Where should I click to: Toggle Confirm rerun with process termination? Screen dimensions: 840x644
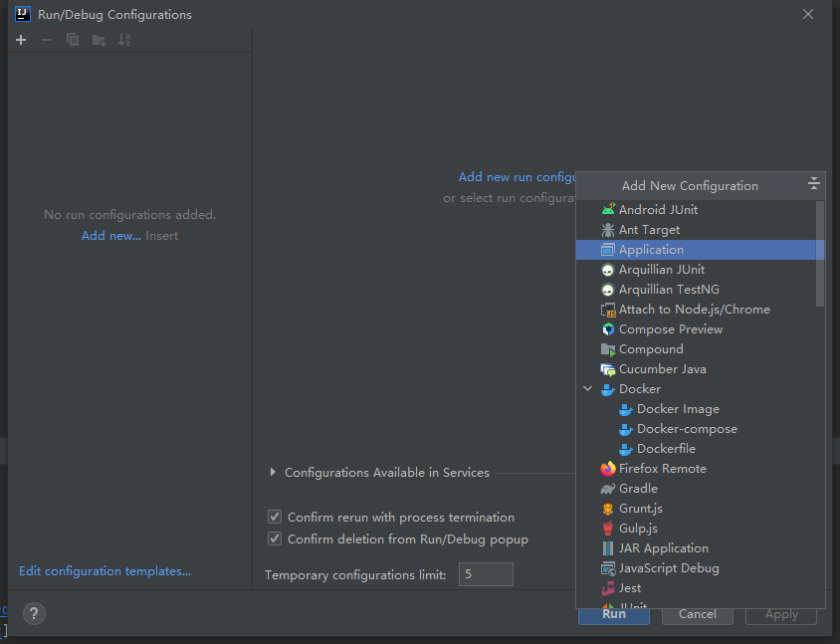pos(275,518)
